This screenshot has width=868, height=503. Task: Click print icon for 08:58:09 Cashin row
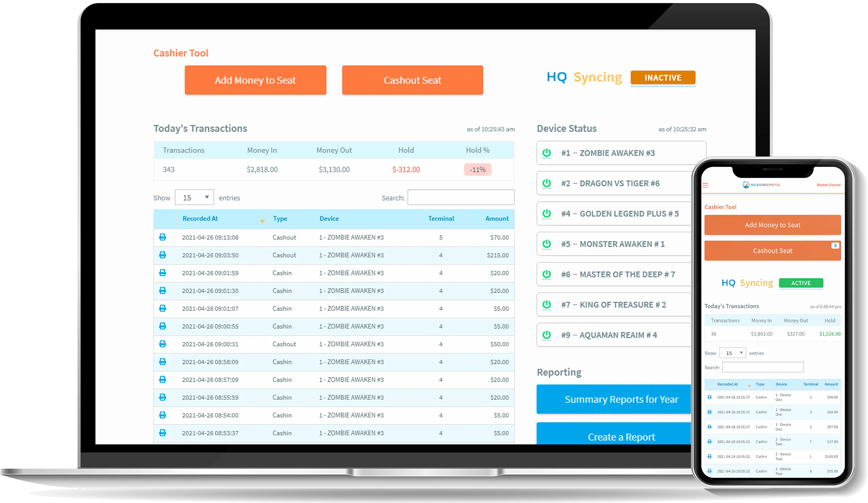163,362
